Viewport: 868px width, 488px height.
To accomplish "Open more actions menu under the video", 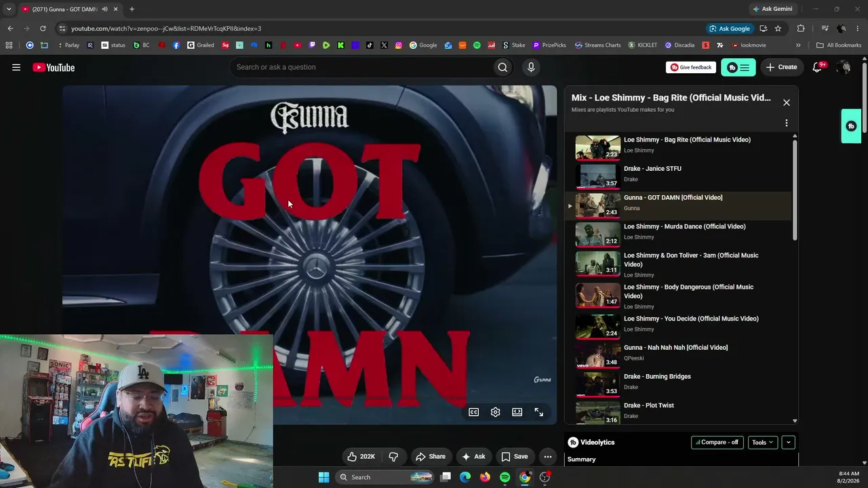I will point(548,456).
